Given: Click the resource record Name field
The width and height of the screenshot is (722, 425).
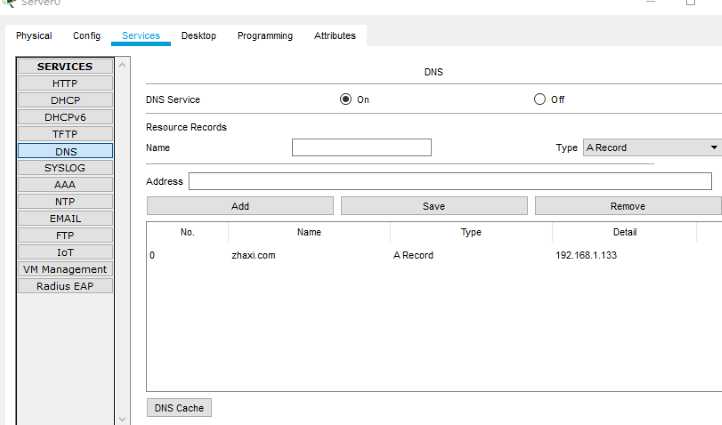Looking at the screenshot, I should (x=361, y=147).
